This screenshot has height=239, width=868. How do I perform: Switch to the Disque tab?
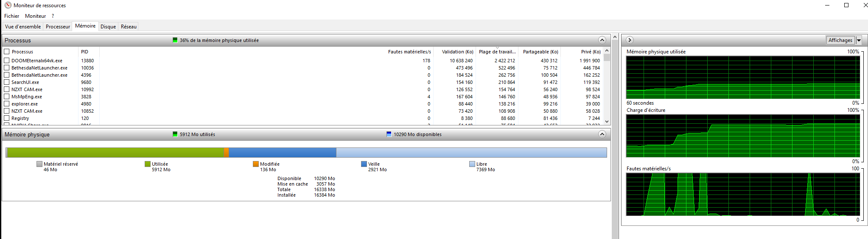pyautogui.click(x=108, y=26)
